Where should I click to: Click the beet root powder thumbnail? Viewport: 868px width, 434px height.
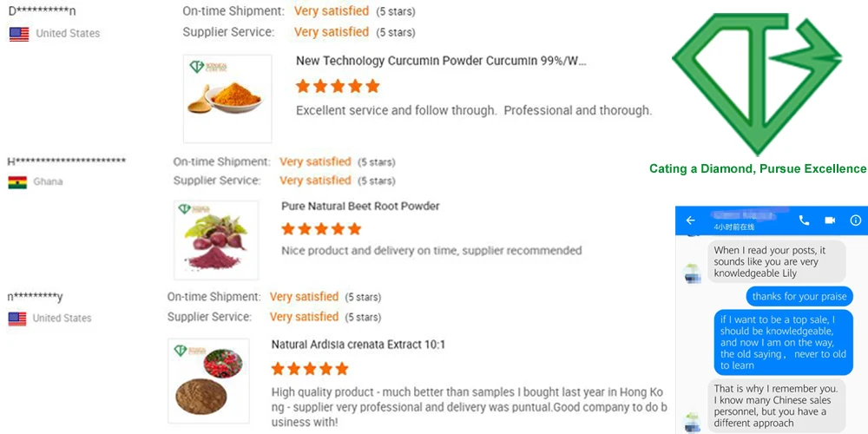click(216, 240)
